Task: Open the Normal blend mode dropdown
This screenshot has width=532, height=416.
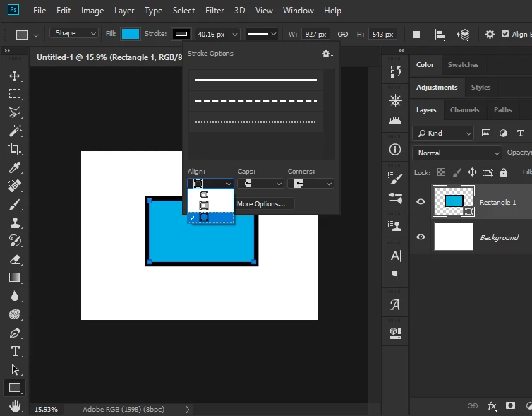Action: (457, 153)
